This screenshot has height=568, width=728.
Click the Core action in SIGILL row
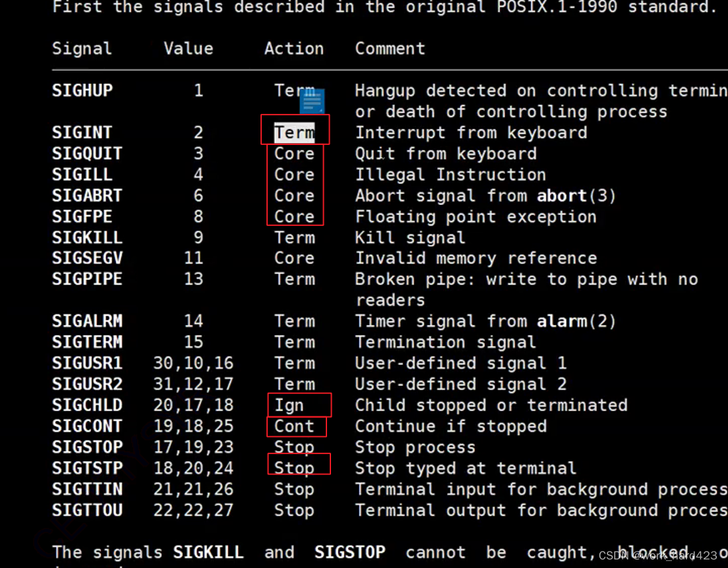click(x=294, y=175)
